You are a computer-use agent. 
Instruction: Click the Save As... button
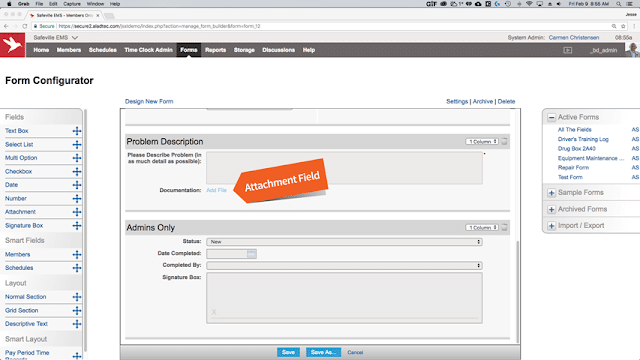click(323, 352)
